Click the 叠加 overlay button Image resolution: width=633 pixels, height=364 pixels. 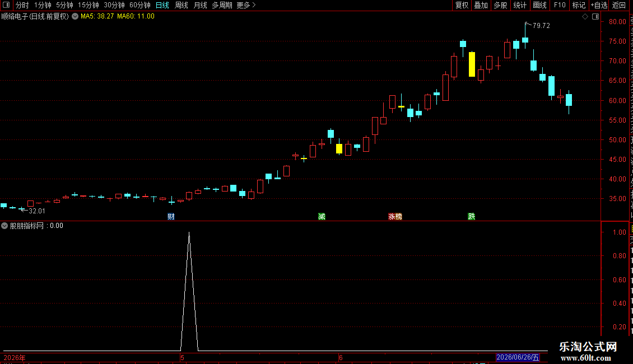[481, 5]
